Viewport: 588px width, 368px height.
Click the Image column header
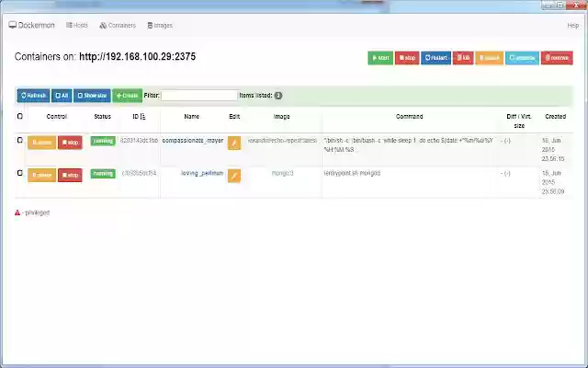pyautogui.click(x=282, y=117)
